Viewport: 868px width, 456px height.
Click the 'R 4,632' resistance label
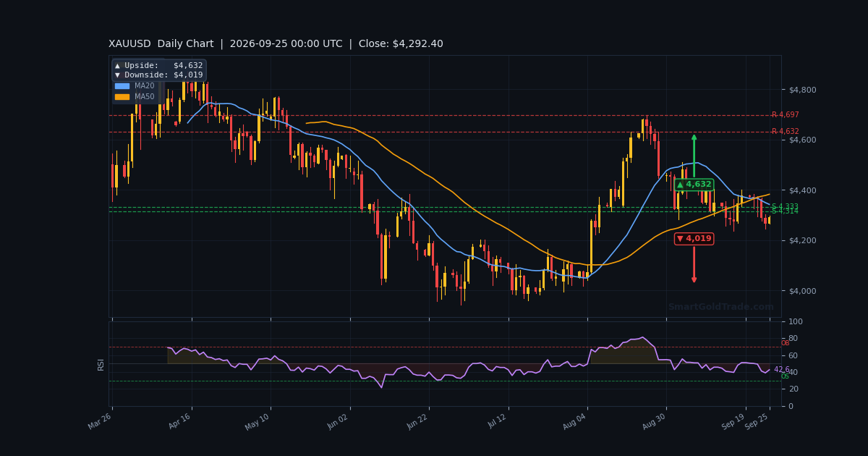785,132
